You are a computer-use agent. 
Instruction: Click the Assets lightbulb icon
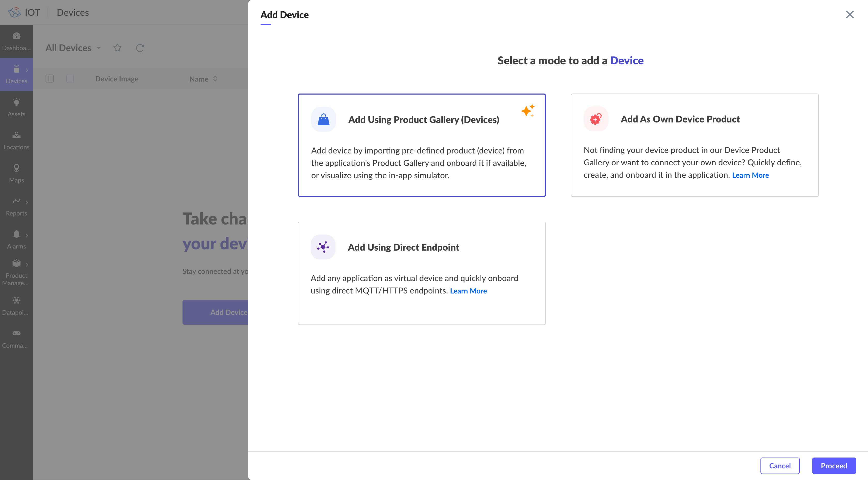tap(16, 102)
